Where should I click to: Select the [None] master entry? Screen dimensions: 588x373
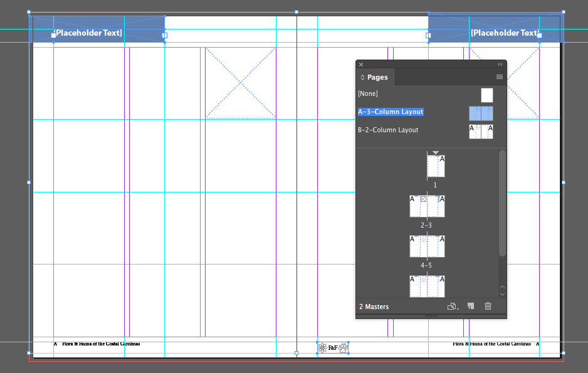pos(425,94)
